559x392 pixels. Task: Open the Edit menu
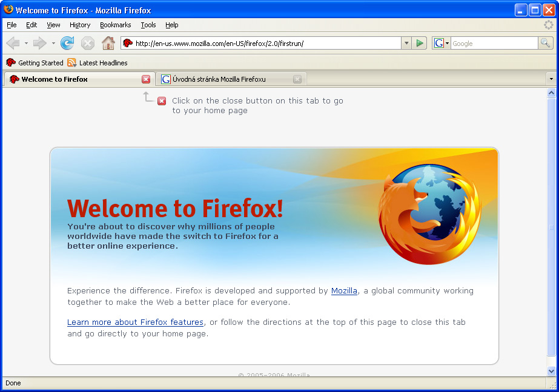31,25
